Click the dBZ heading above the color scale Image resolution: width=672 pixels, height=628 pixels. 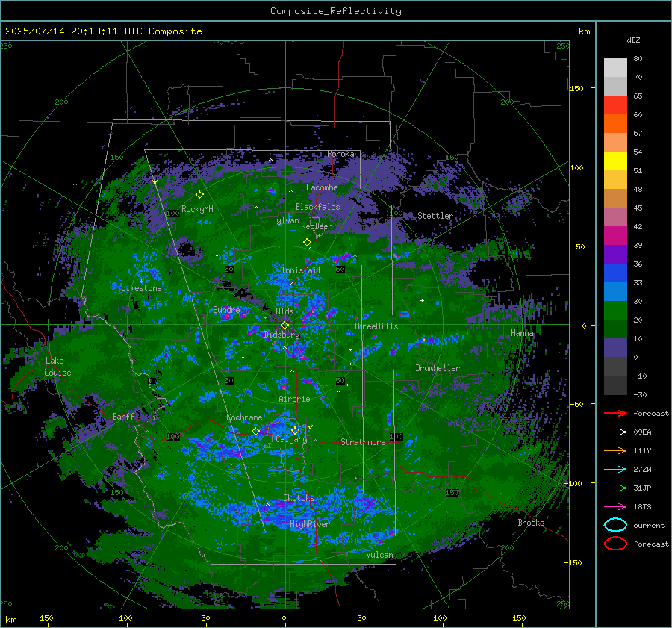[x=633, y=40]
